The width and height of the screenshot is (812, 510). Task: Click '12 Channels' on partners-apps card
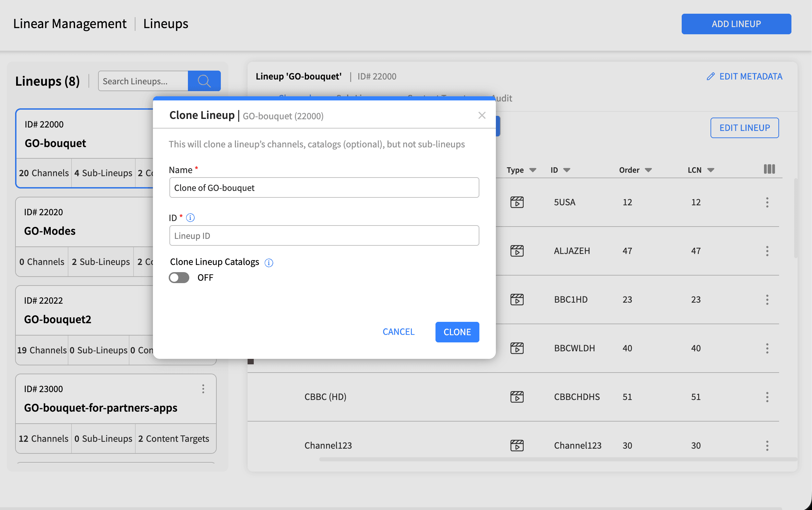44,439
